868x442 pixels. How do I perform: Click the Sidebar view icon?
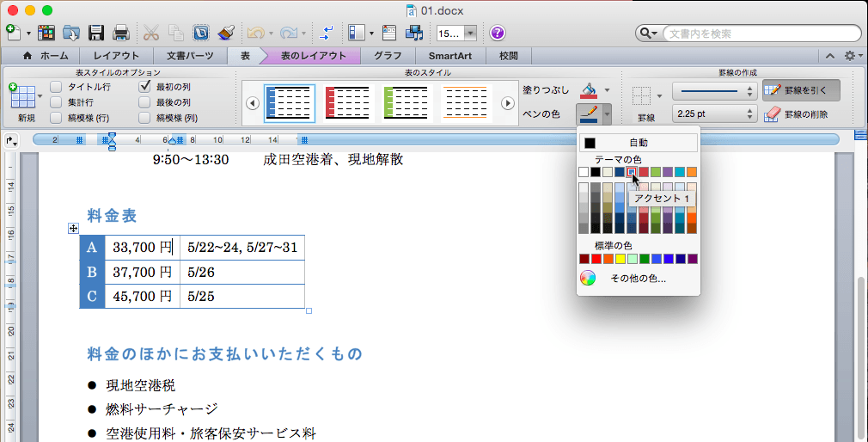(x=356, y=34)
